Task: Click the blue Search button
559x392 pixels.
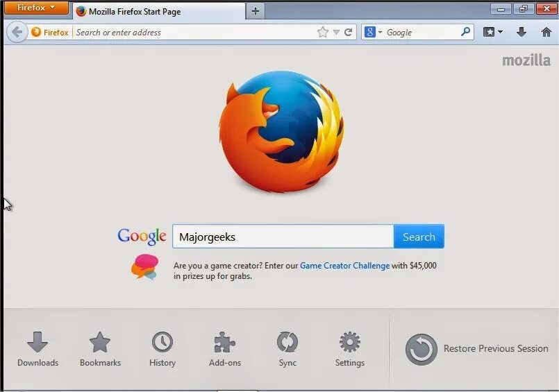Action: click(419, 237)
